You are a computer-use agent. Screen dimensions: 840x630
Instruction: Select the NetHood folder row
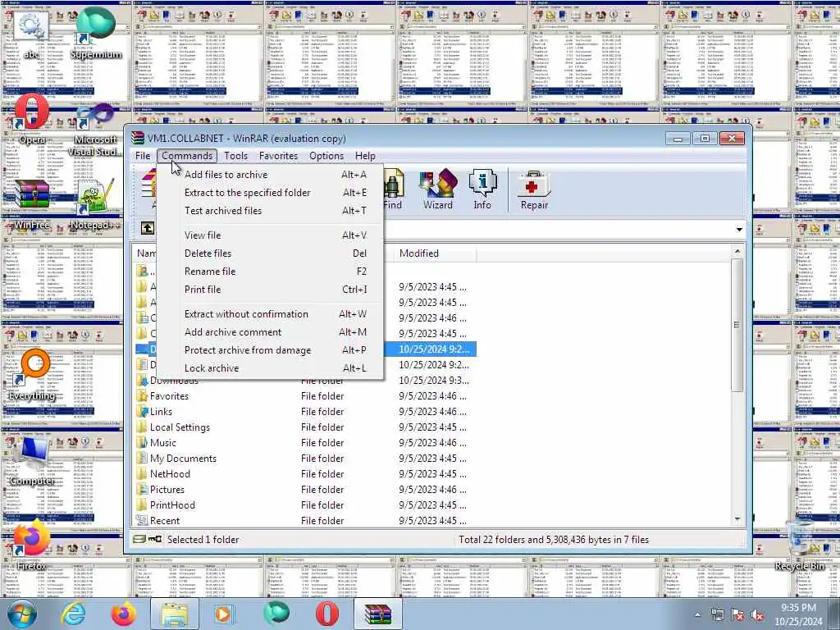point(305,473)
